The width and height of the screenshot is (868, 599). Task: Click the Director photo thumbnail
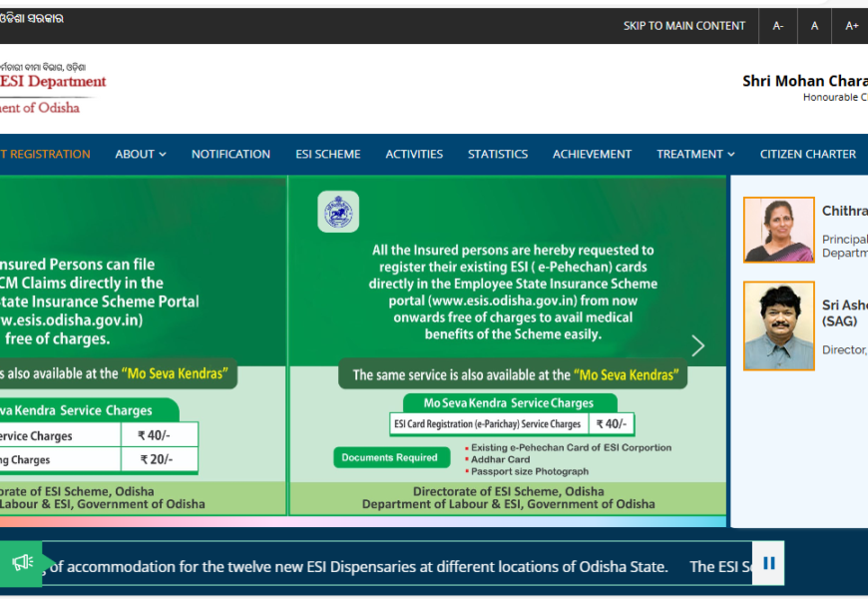(779, 325)
